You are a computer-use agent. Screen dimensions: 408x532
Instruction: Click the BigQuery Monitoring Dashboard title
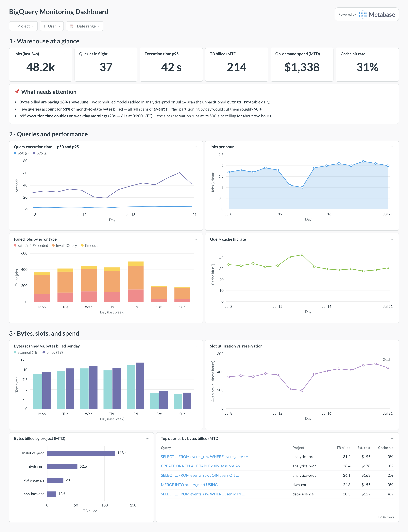59,12
